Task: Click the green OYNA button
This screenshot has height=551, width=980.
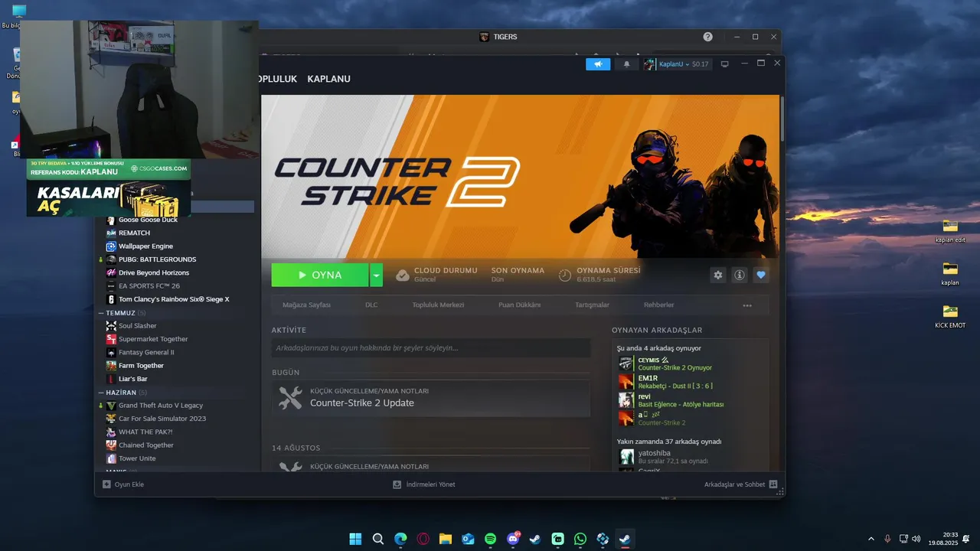Action: [x=320, y=275]
